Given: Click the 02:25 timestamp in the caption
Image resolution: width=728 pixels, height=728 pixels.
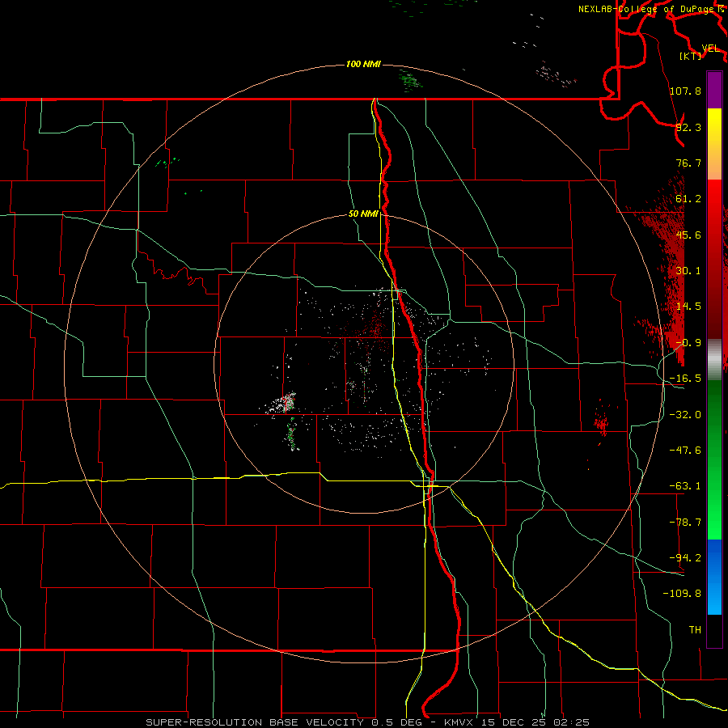Looking at the screenshot, I should 573,722.
